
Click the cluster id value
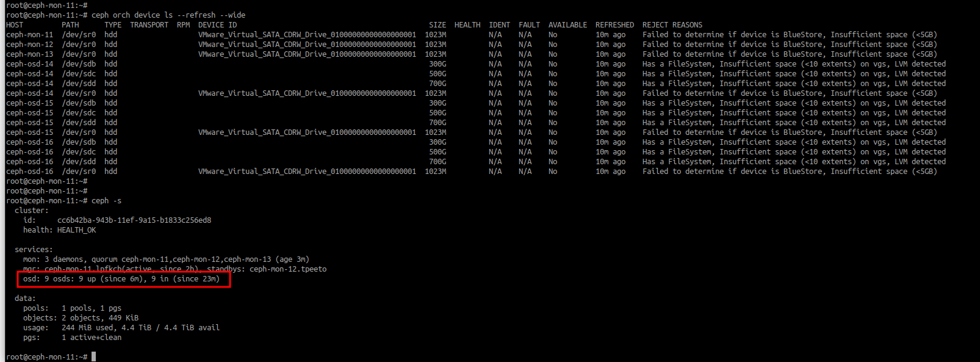click(x=134, y=220)
